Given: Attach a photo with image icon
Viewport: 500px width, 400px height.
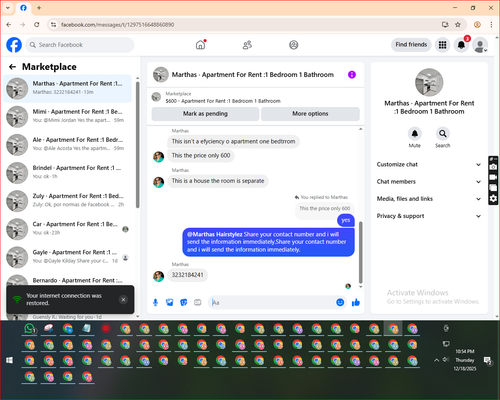Looking at the screenshot, I should (170, 302).
